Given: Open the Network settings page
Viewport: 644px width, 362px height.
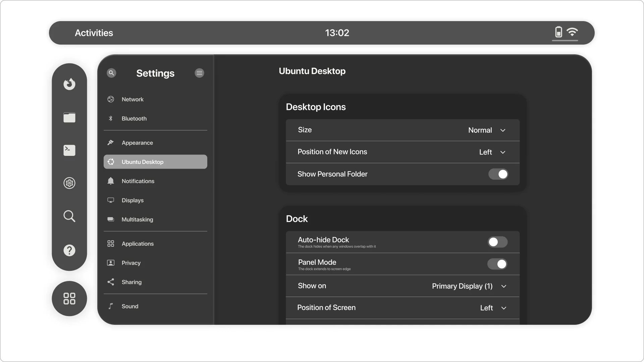Looking at the screenshot, I should click(x=155, y=99).
